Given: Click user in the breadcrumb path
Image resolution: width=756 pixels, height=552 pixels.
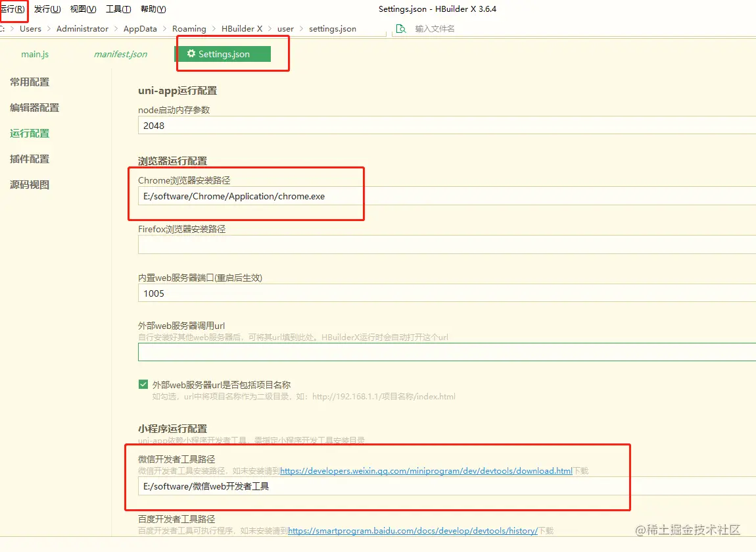Looking at the screenshot, I should (285, 28).
